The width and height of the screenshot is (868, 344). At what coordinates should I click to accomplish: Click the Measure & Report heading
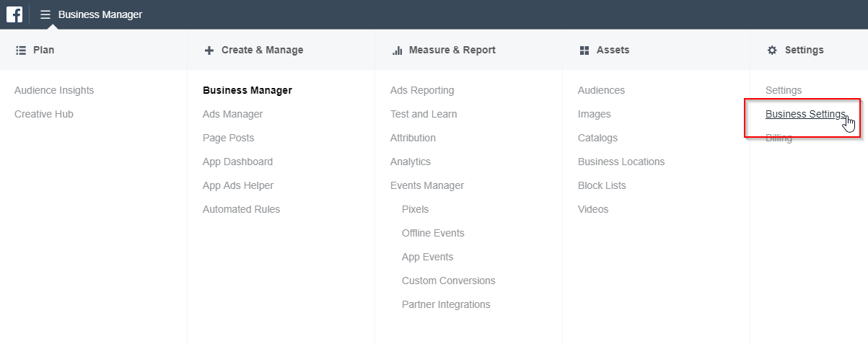click(452, 50)
